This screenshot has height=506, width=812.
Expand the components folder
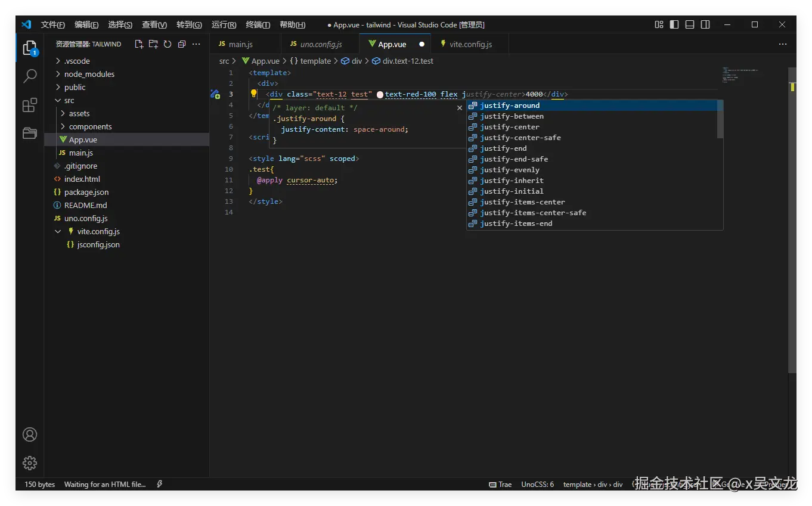(x=90, y=126)
